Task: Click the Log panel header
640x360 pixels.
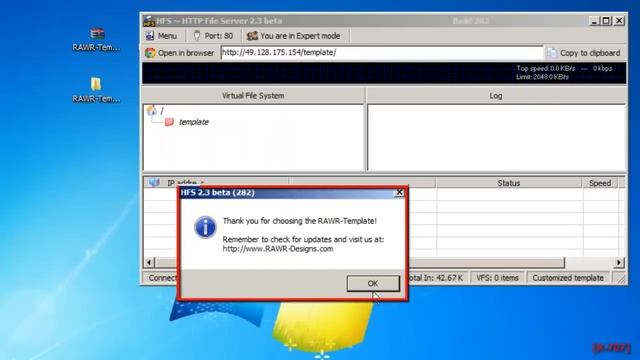Action: click(496, 96)
